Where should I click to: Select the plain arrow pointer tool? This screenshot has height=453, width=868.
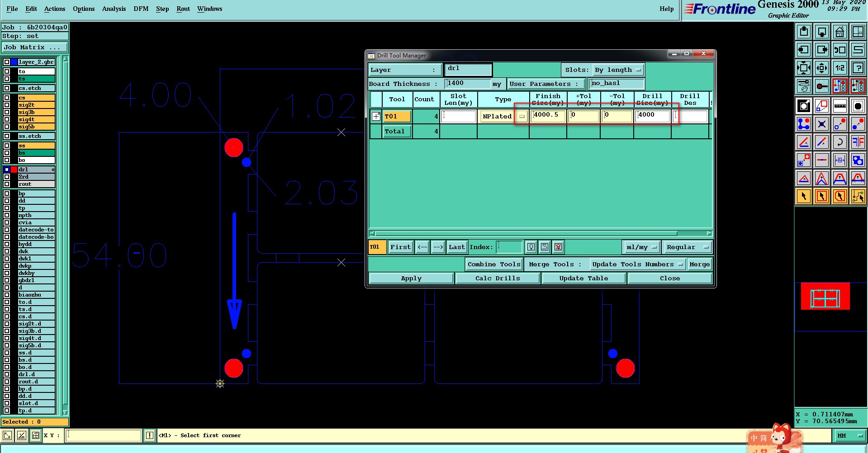(804, 196)
